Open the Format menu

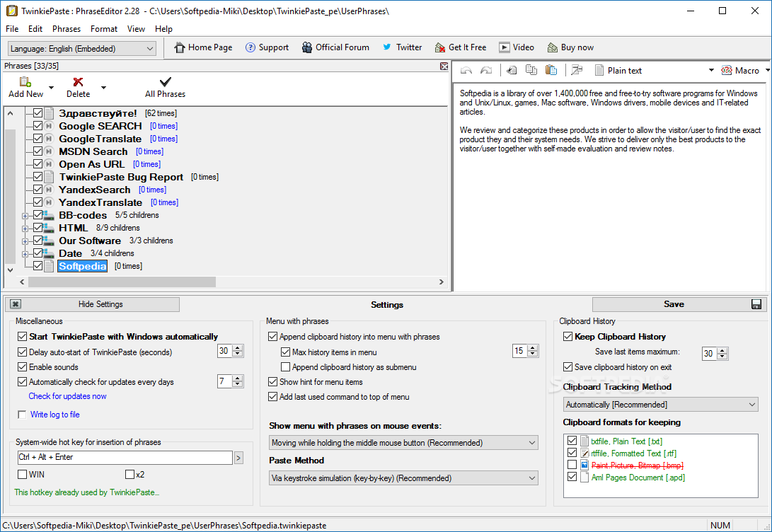104,28
